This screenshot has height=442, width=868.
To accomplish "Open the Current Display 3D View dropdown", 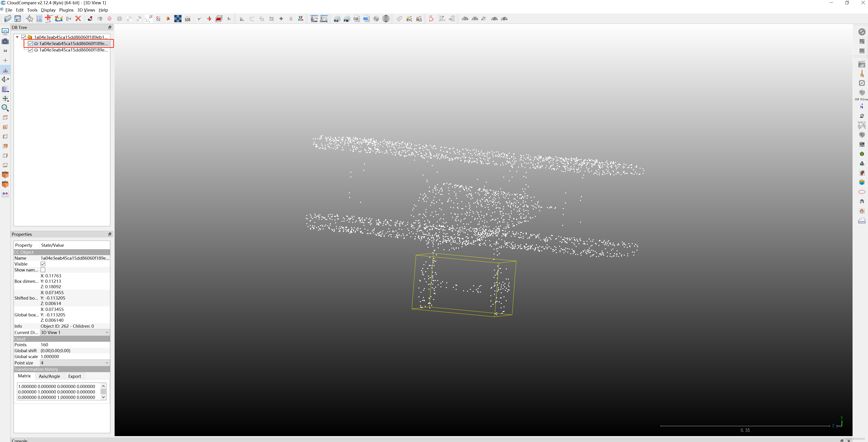I will coord(74,333).
